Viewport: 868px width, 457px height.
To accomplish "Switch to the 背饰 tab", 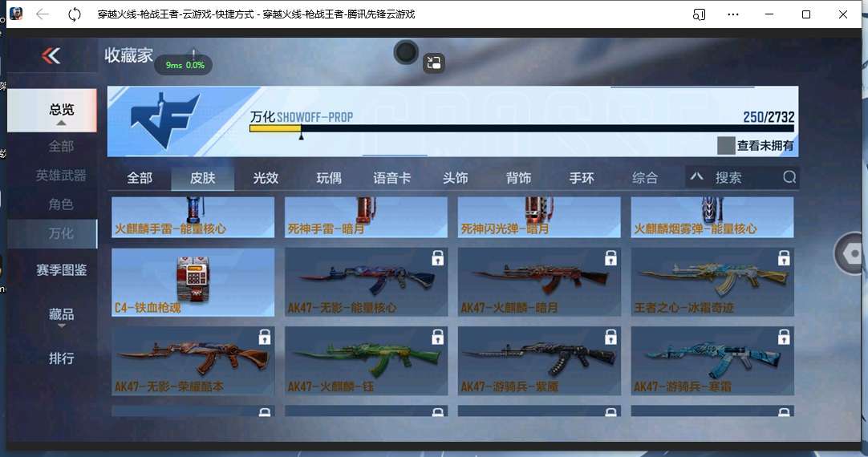I will 518,178.
